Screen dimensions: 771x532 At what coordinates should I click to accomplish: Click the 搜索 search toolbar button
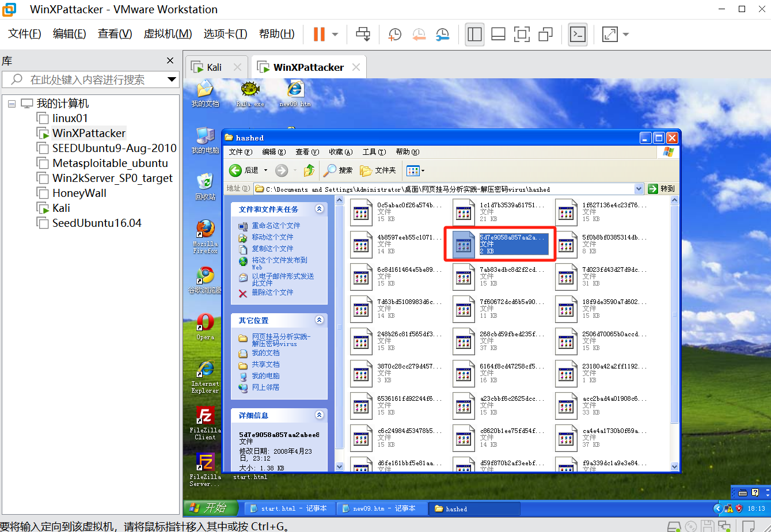point(339,170)
